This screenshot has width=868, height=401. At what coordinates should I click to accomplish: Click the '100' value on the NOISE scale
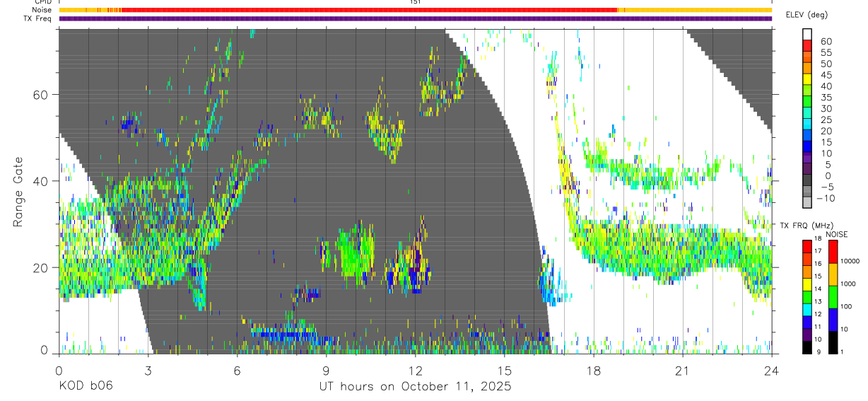848,306
